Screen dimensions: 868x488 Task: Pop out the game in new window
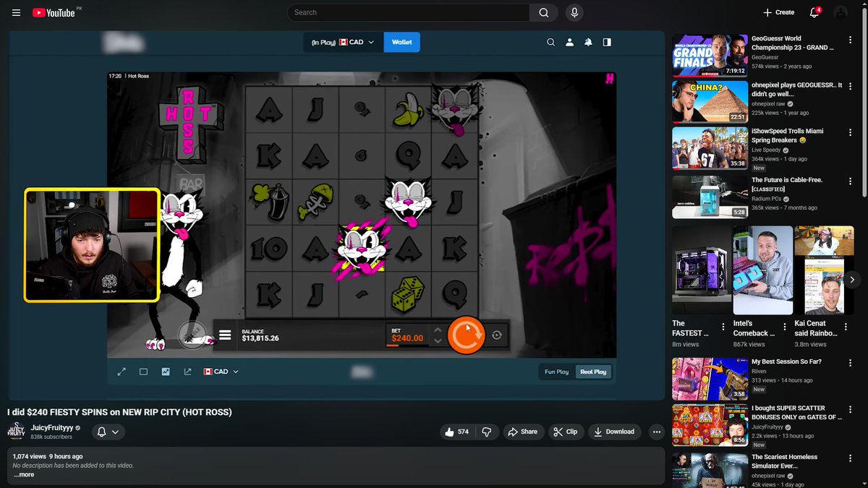(x=187, y=372)
